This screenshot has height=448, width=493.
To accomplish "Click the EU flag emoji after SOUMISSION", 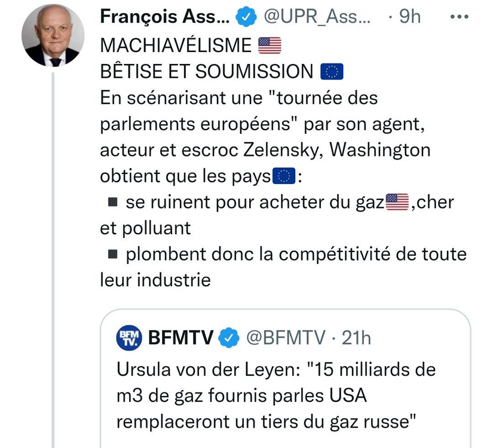I will coord(331,72).
